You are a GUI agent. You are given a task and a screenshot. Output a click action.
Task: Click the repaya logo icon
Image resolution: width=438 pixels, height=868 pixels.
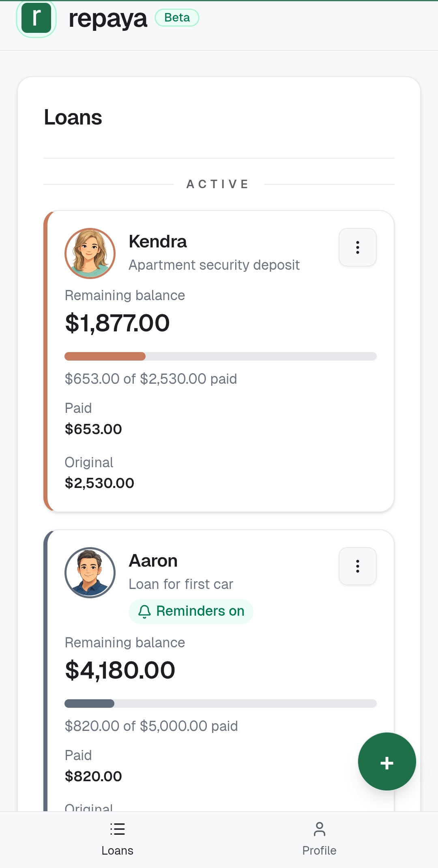[x=36, y=17]
